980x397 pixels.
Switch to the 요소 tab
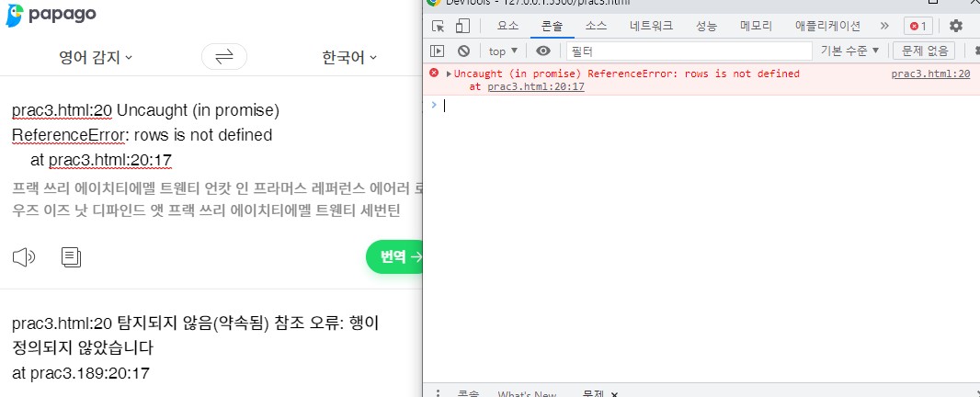[x=507, y=27]
